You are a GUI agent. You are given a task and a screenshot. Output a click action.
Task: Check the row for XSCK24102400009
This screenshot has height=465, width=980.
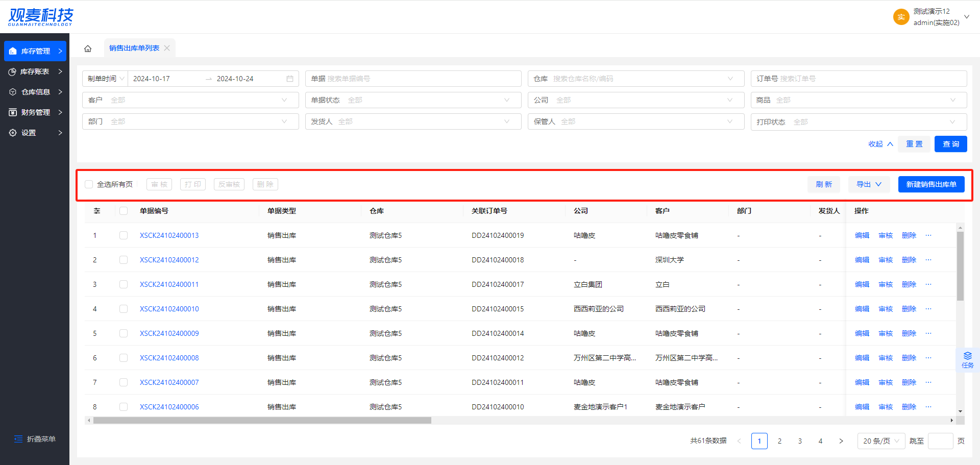click(x=124, y=333)
